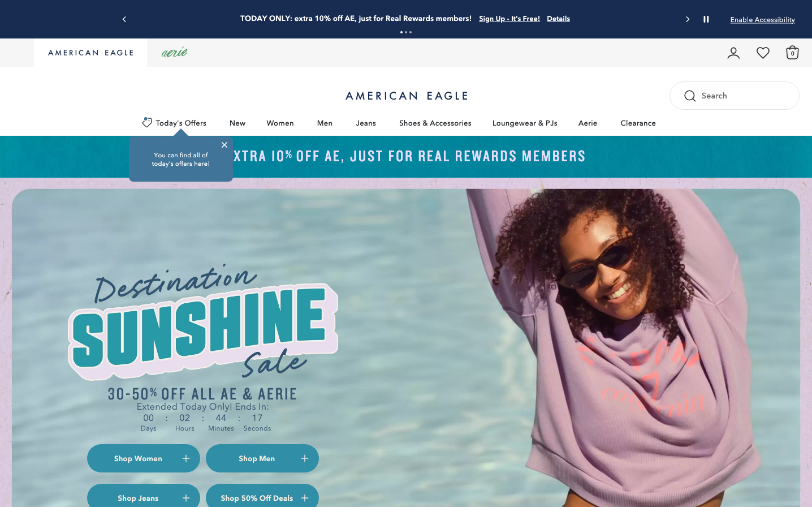The image size is (812, 507).
Task: Open the favorites heart icon
Action: click(763, 53)
